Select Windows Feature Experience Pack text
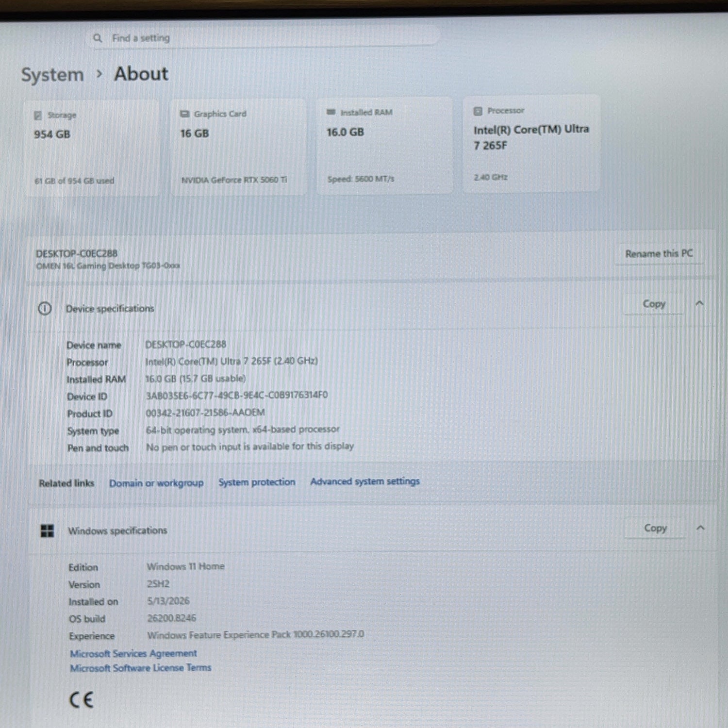728x728 pixels. point(256,635)
